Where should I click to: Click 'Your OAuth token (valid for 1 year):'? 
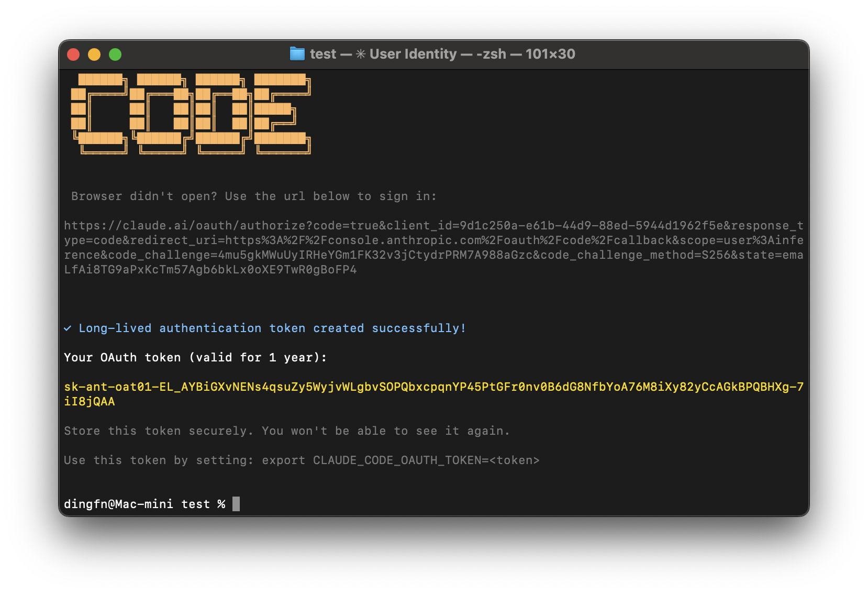[x=195, y=358]
